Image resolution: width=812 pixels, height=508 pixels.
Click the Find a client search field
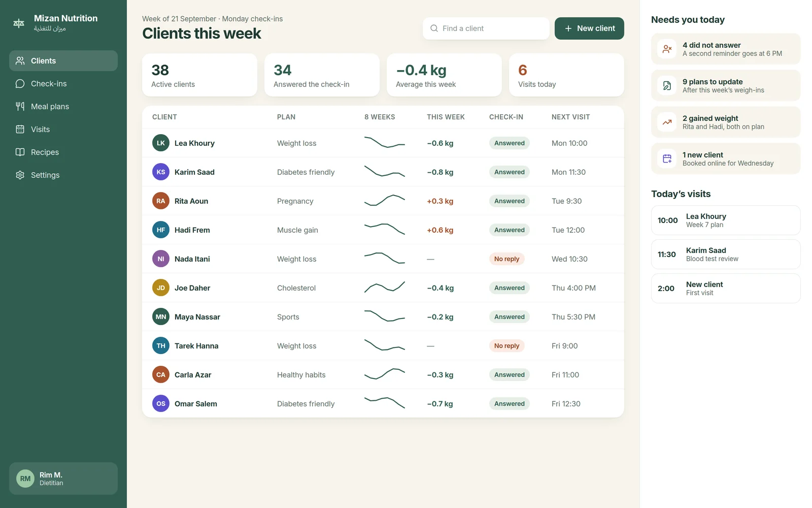click(x=486, y=28)
